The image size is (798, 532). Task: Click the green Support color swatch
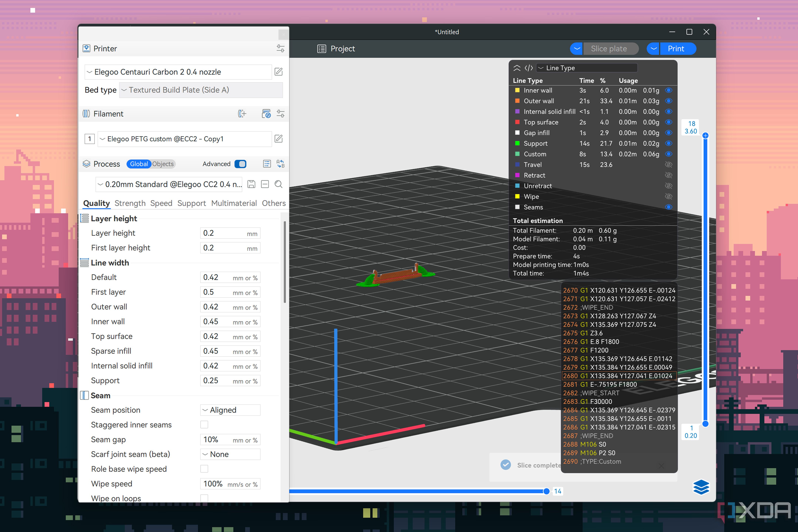click(517, 143)
